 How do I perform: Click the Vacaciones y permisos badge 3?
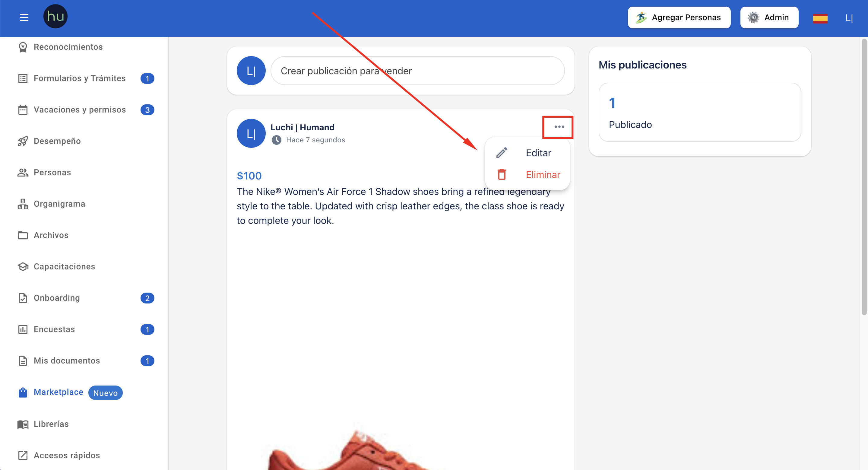[147, 110]
